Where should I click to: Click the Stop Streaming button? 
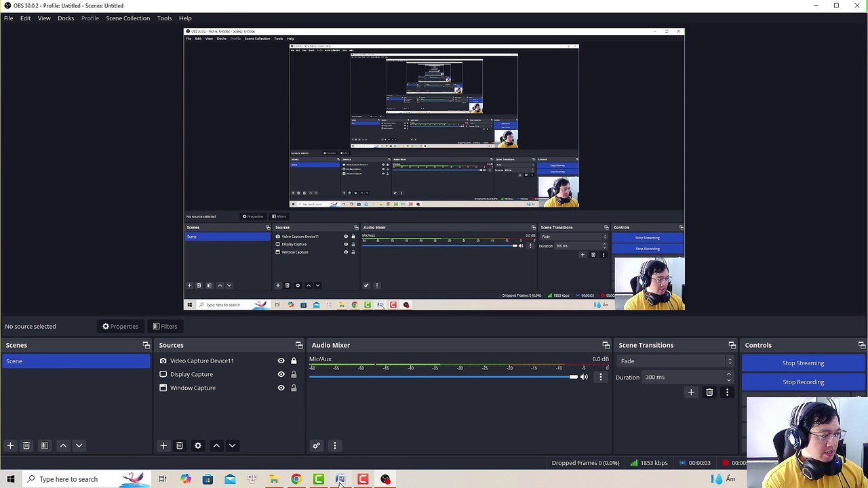point(803,363)
